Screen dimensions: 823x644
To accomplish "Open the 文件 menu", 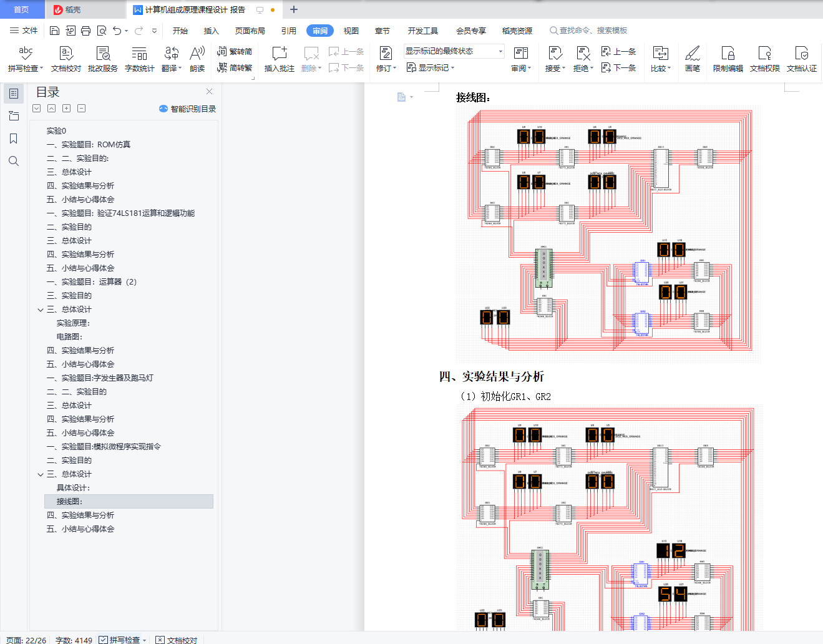I will (x=24, y=31).
